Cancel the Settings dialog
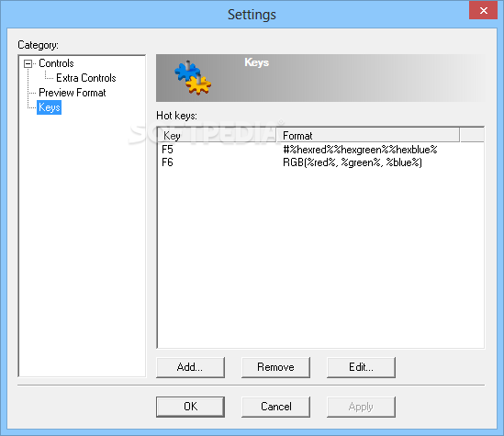The width and height of the screenshot is (504, 436). (x=275, y=407)
